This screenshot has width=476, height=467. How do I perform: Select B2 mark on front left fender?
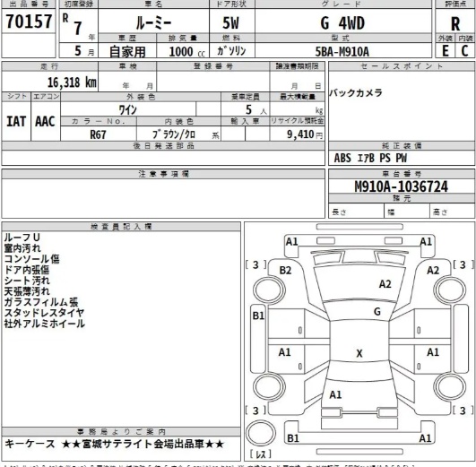coord(285,270)
